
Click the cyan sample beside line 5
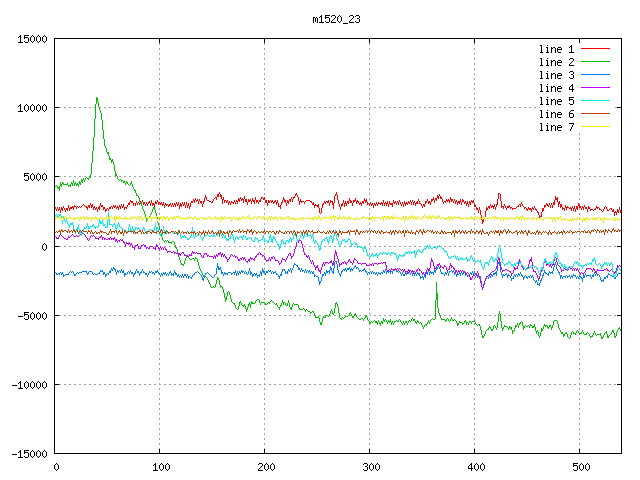pos(595,101)
